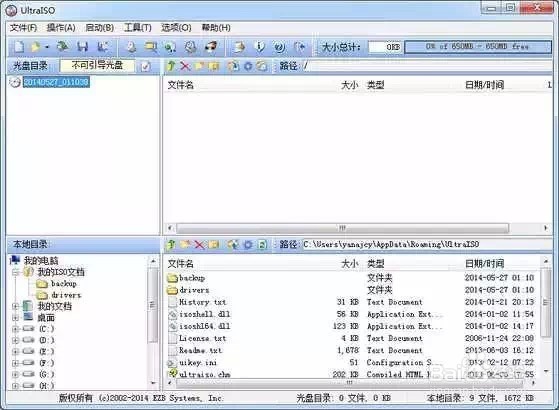The height and width of the screenshot is (410, 559).
Task: Click the Mount to virtual drive icon
Action: [211, 47]
